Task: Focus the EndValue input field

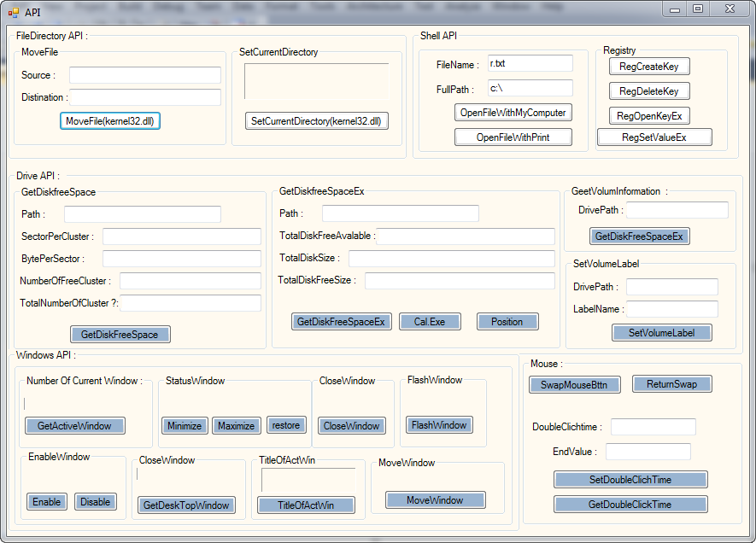Action: pyautogui.click(x=648, y=452)
